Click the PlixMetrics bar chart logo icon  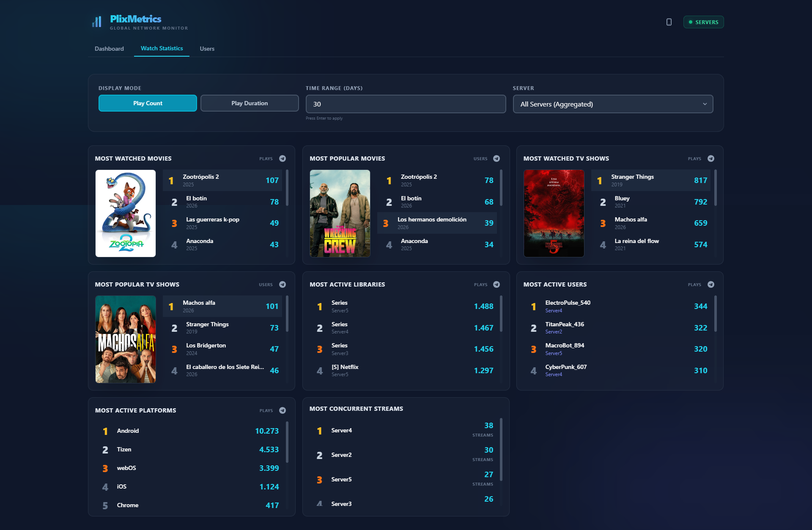97,22
